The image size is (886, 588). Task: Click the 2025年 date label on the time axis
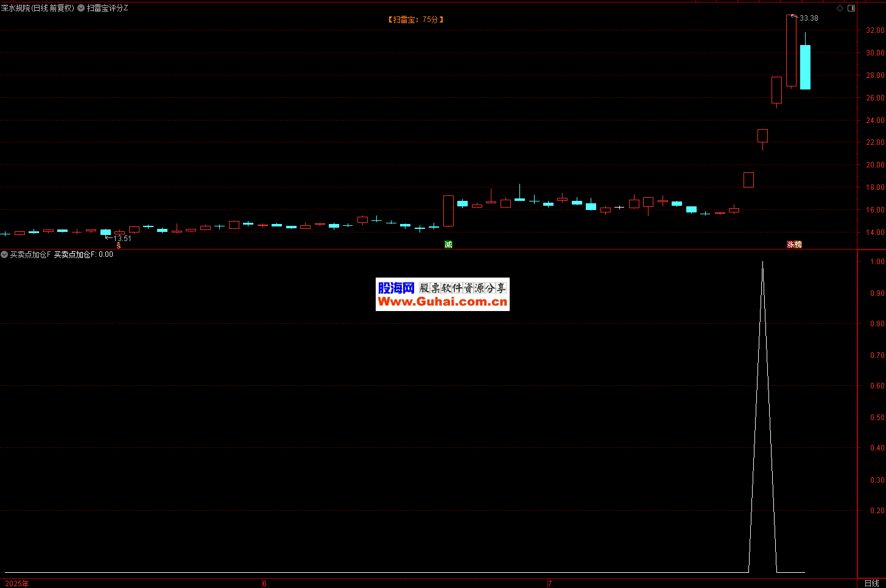17,584
